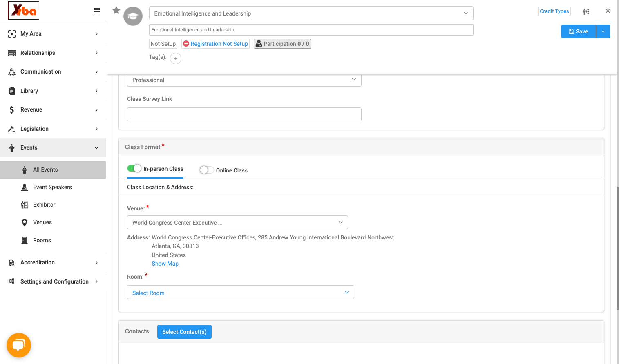The image size is (619, 364).
Task: Toggle the In-person Class switch
Action: click(134, 168)
